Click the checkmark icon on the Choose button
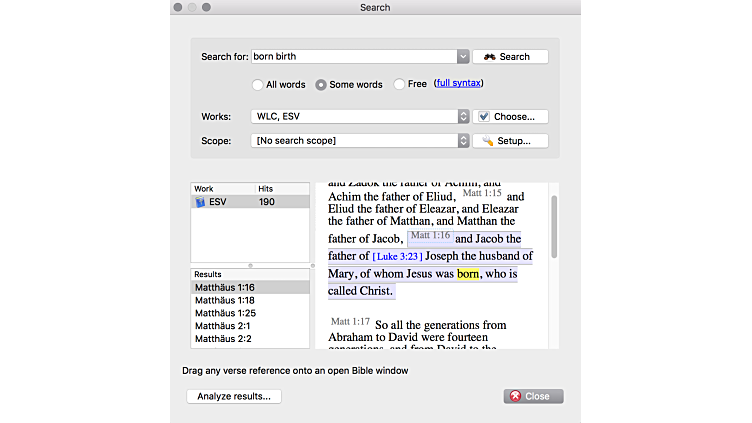 point(484,116)
